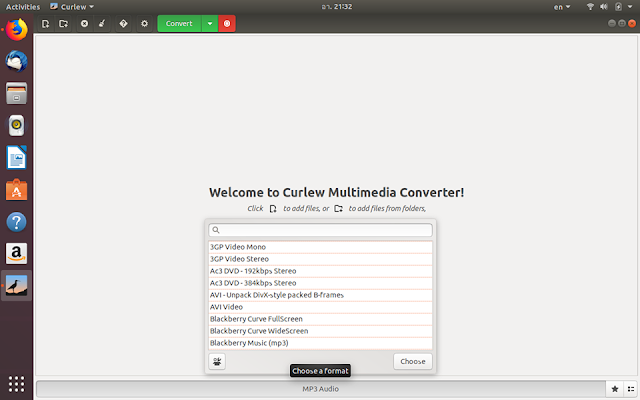Minimize the Curlew window

point(611,23)
